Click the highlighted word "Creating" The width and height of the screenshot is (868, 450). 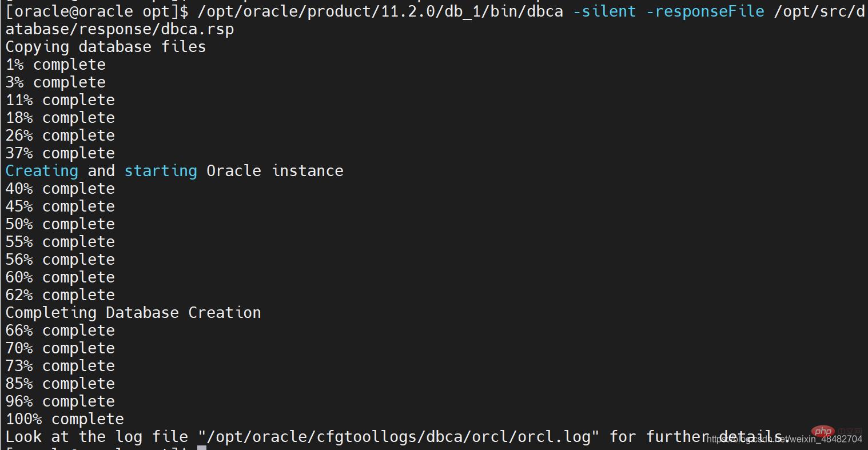(42, 170)
